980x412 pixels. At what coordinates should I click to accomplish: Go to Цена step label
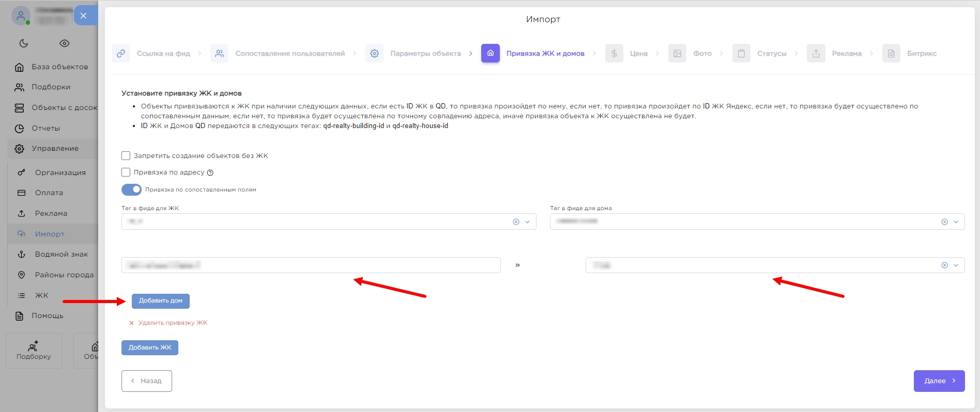point(639,53)
